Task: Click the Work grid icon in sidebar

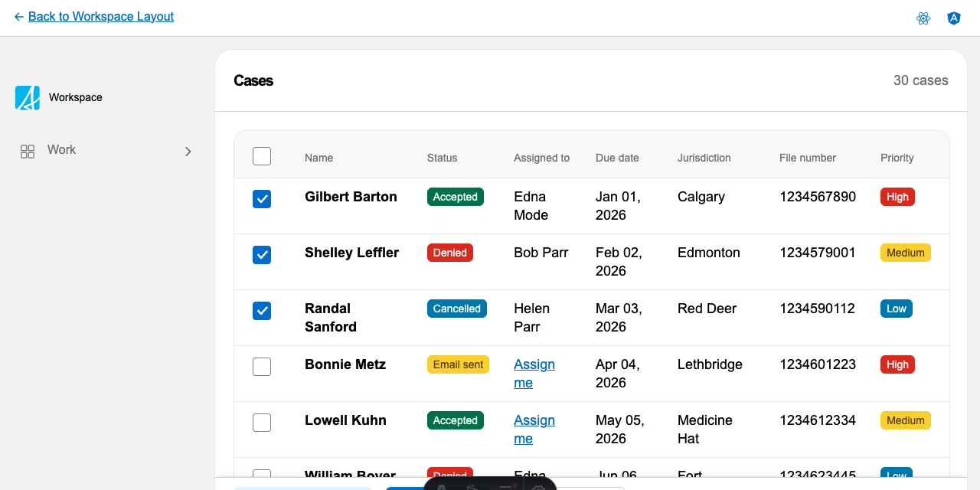Action: tap(28, 152)
